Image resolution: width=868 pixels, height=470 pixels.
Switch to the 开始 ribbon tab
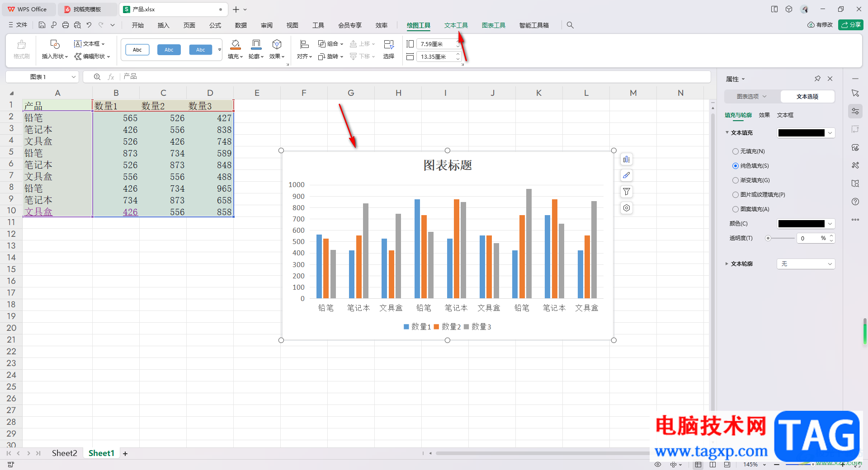coord(138,25)
